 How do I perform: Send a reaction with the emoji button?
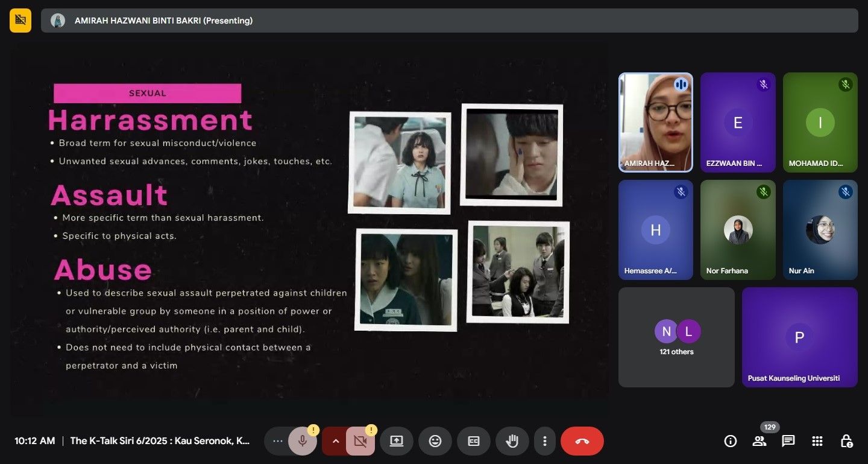(x=435, y=441)
